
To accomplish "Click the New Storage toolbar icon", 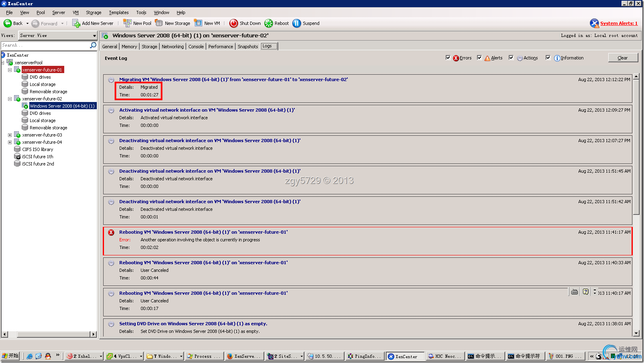I will click(159, 23).
